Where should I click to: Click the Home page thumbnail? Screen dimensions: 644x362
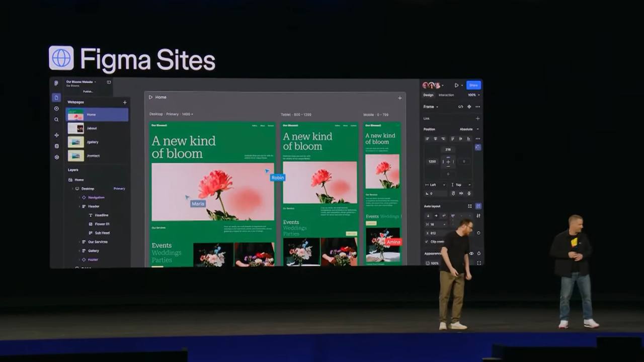click(x=75, y=115)
